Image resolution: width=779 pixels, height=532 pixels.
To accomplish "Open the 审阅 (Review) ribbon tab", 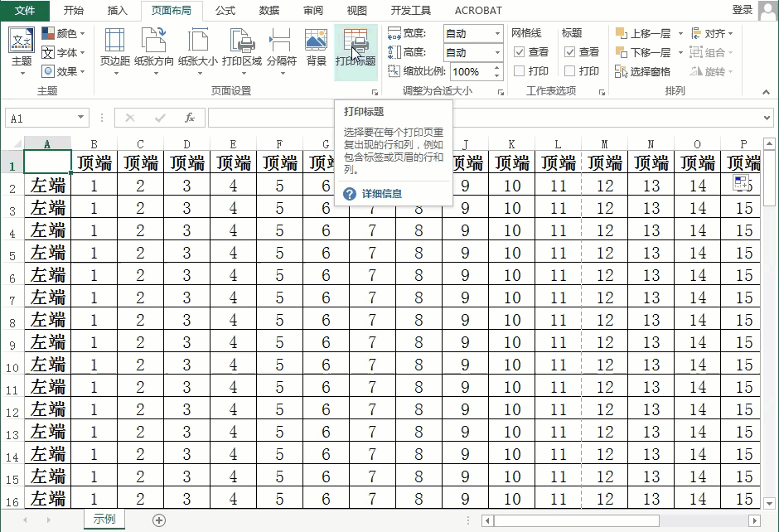I will (312, 11).
